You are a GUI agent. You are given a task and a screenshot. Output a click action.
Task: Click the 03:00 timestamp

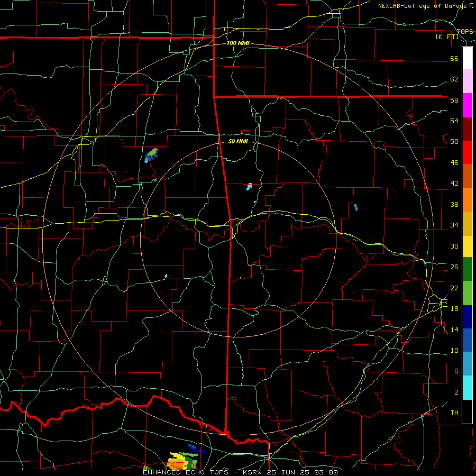tap(326, 472)
